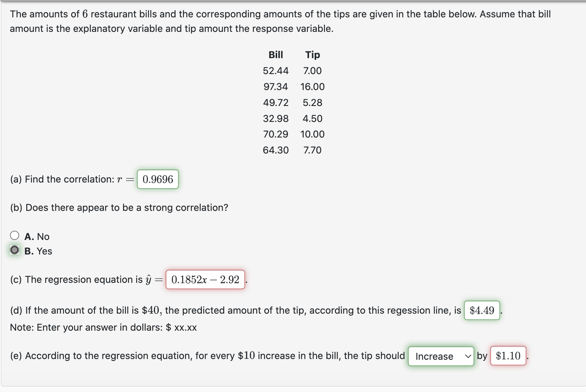
Task: Select the bill value 52.44 in the table
Action: (276, 71)
